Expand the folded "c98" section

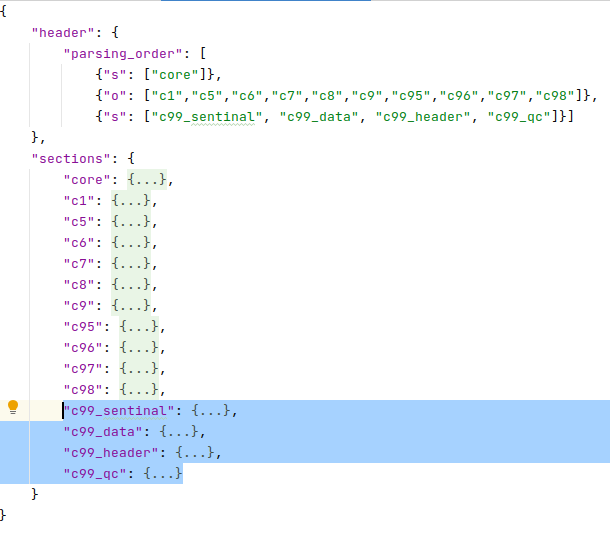tap(139, 390)
